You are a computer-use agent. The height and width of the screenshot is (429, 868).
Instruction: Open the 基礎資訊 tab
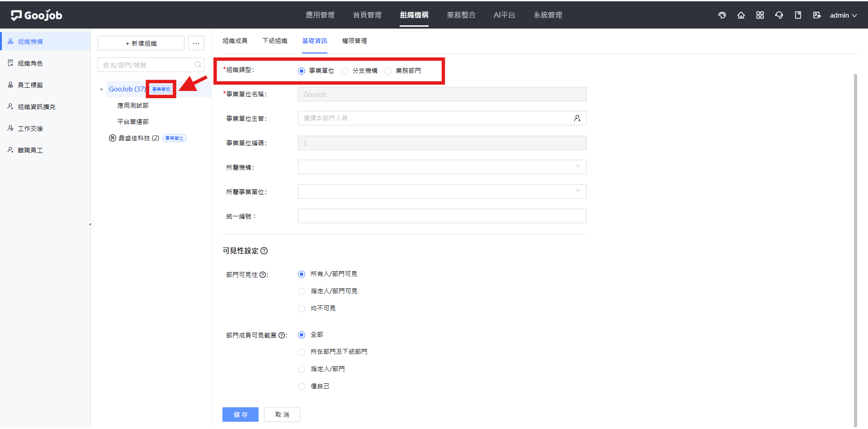tap(315, 41)
